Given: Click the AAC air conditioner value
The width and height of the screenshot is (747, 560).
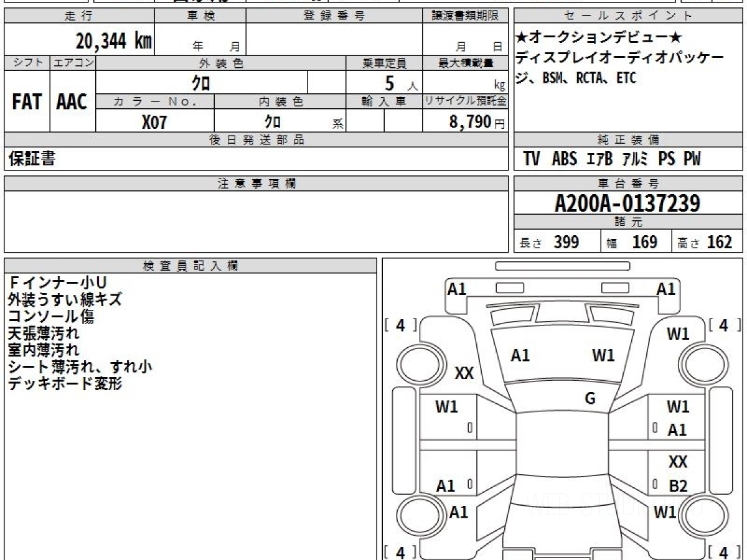Looking at the screenshot, I should [72, 102].
